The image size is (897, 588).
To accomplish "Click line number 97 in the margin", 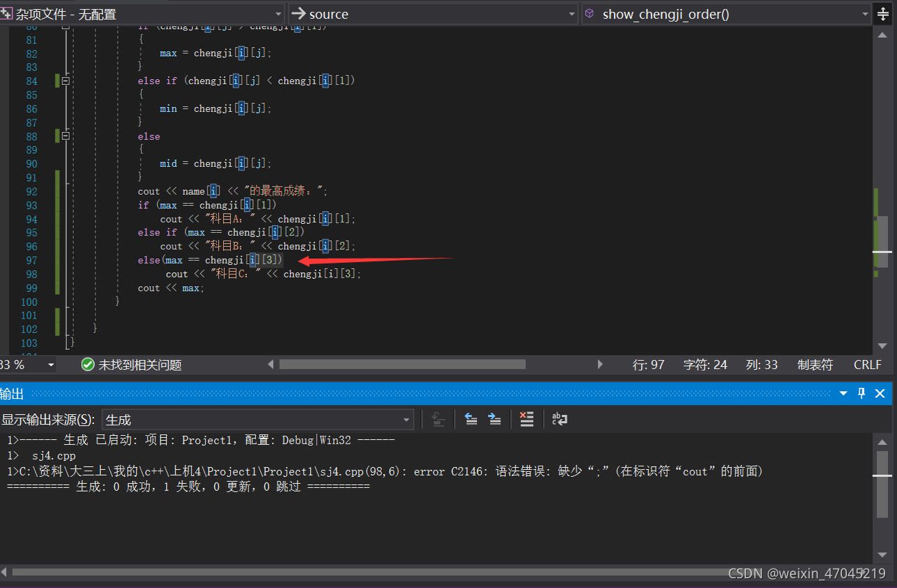I will coord(31,260).
